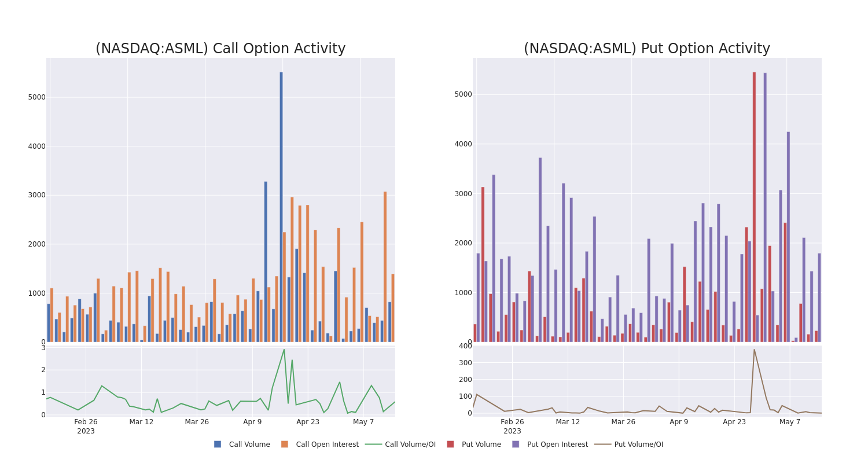The image size is (868, 463).
Task: Toggle Call Volume legend entry
Action: pyautogui.click(x=242, y=444)
